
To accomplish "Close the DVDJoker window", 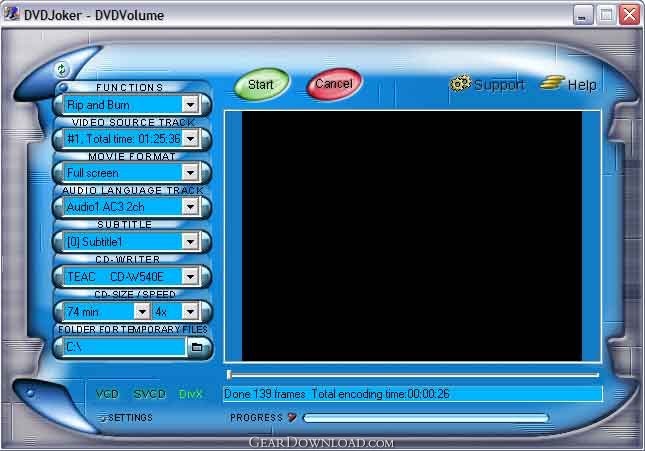I will [630, 15].
